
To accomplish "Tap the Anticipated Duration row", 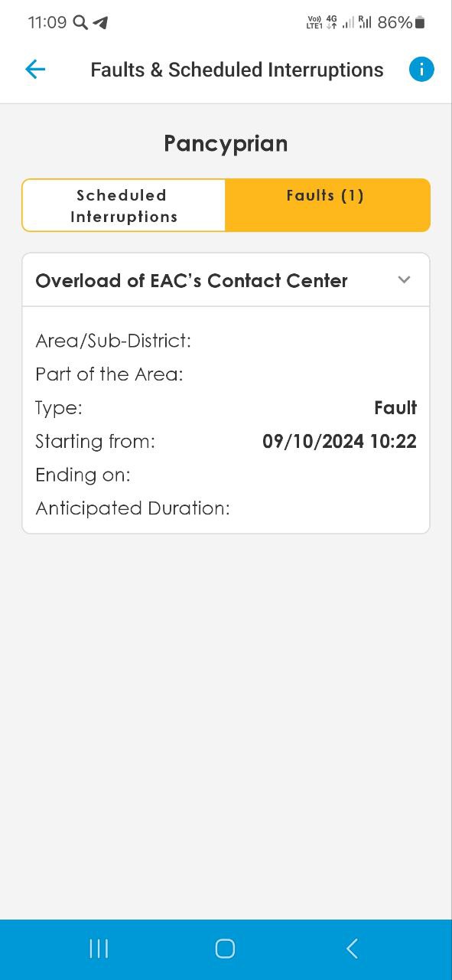I will tap(226, 508).
